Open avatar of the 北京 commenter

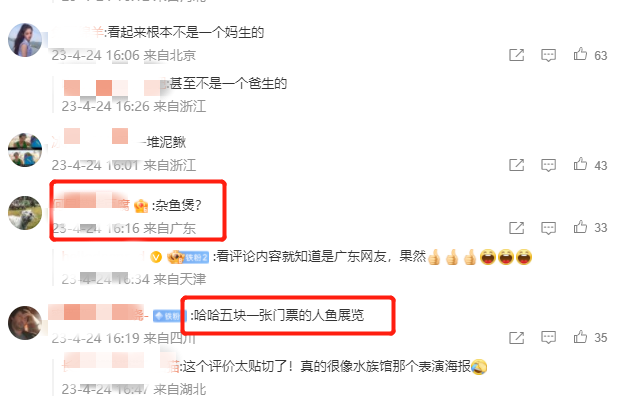point(25,40)
